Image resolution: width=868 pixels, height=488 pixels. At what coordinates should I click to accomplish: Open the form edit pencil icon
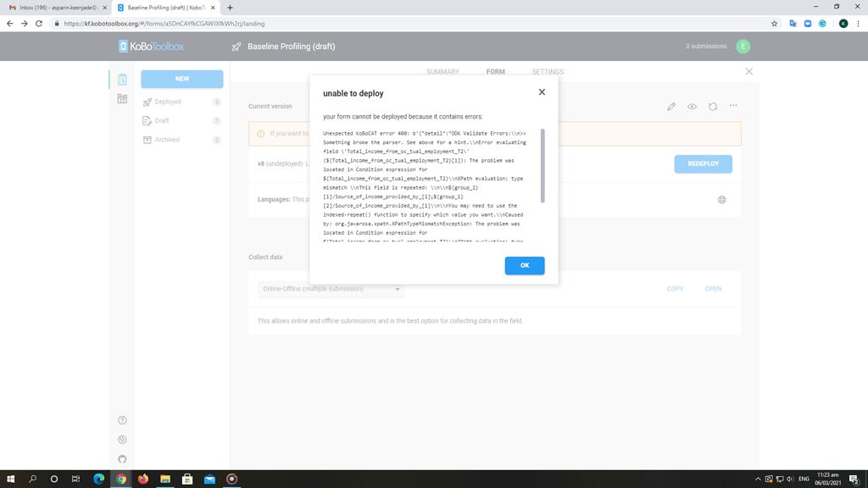coord(670,106)
